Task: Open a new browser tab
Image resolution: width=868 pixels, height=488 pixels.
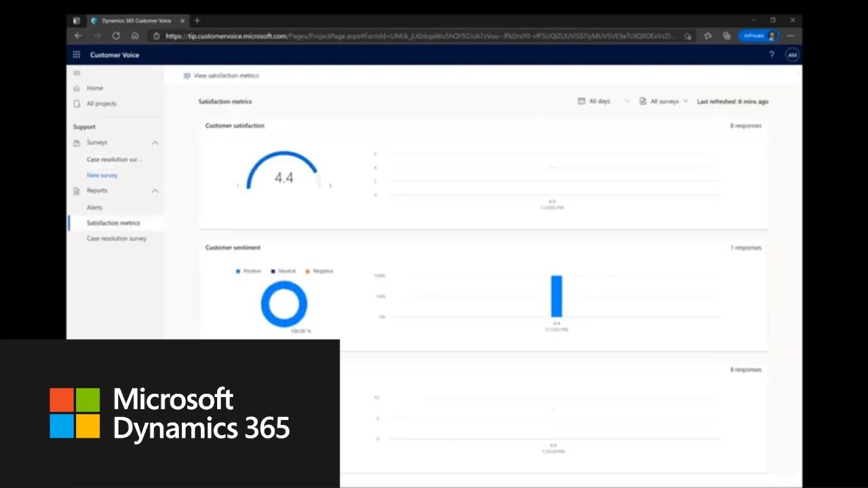Action: 197,21
